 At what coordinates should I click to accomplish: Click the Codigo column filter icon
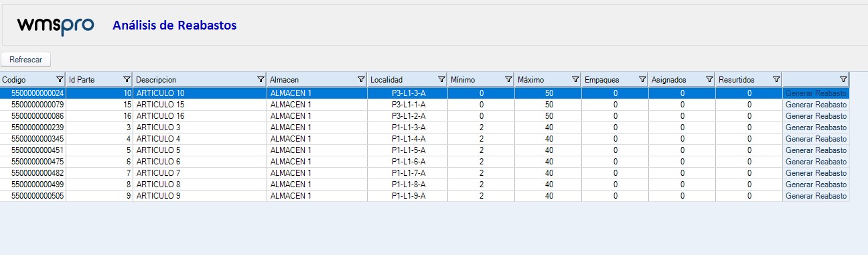60,80
